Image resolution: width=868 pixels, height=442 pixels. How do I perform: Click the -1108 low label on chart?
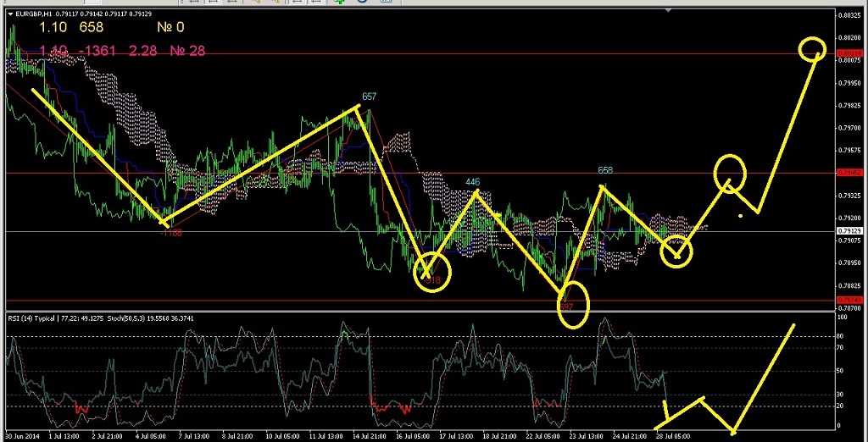tap(172, 232)
